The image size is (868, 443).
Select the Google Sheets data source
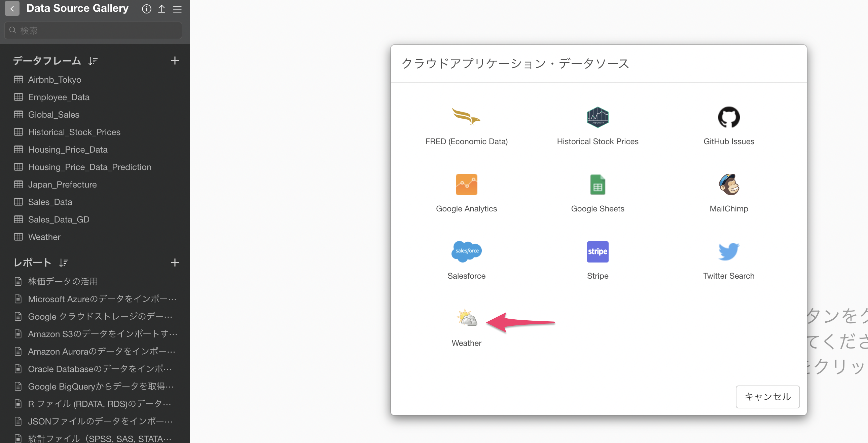coord(597,193)
